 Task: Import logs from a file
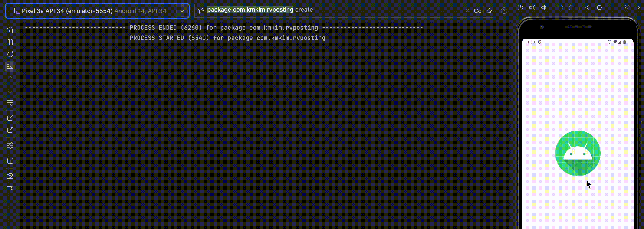click(10, 118)
